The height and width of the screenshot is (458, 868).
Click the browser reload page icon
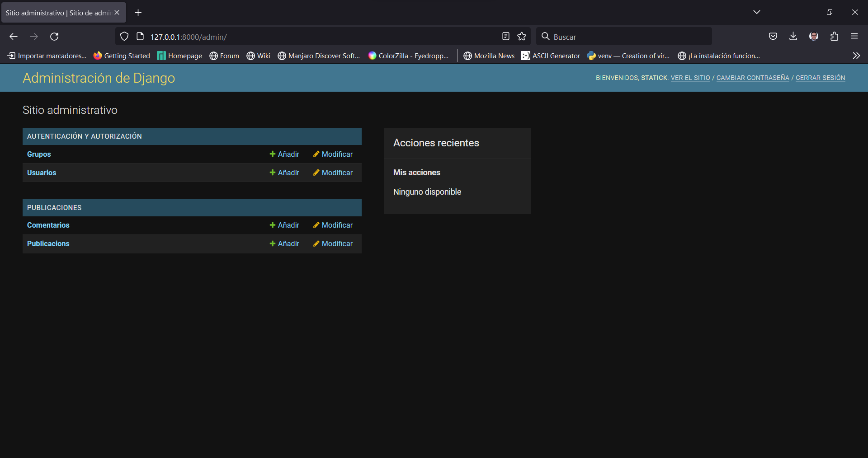(54, 37)
